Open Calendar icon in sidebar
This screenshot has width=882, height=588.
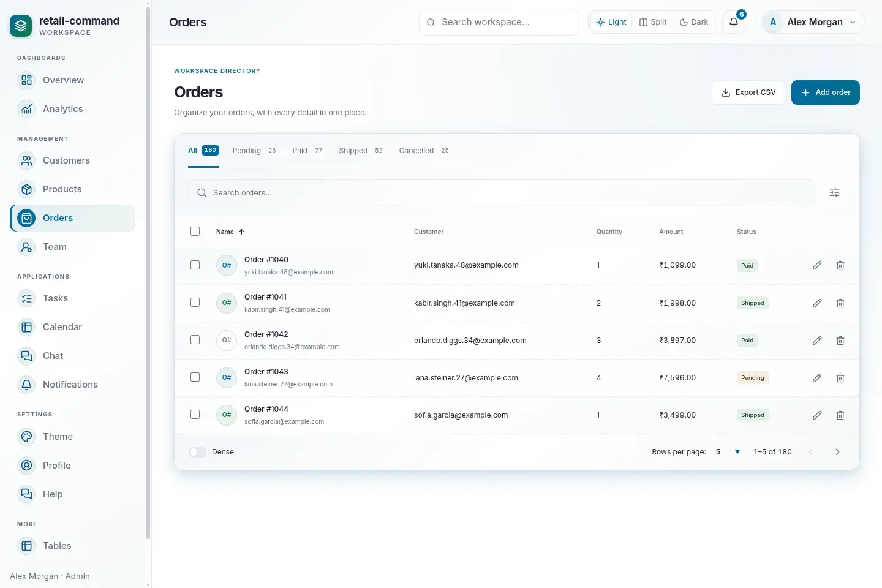coord(26,327)
